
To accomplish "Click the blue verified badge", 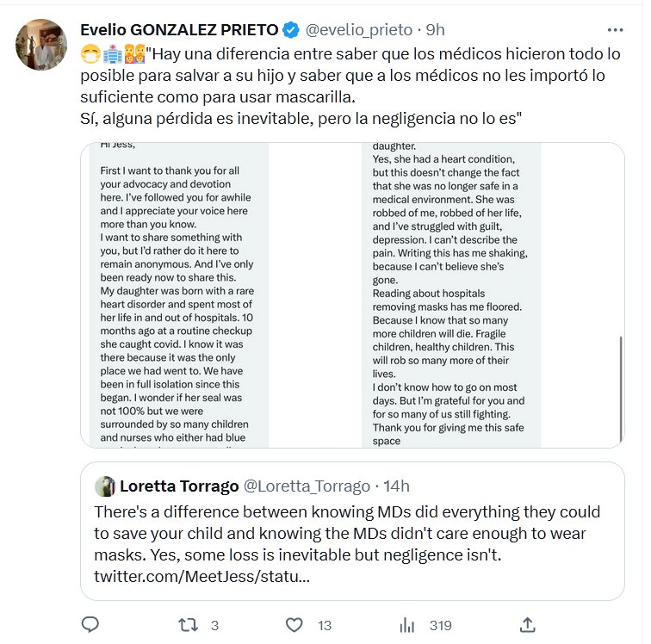I will [x=292, y=30].
